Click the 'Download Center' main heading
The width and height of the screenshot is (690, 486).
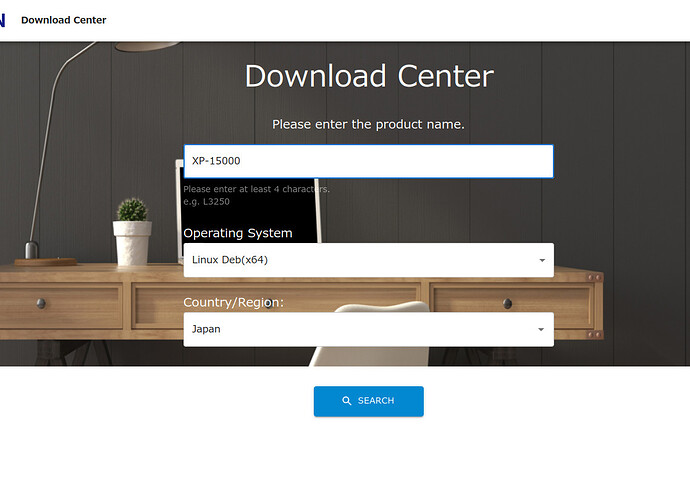point(369,76)
